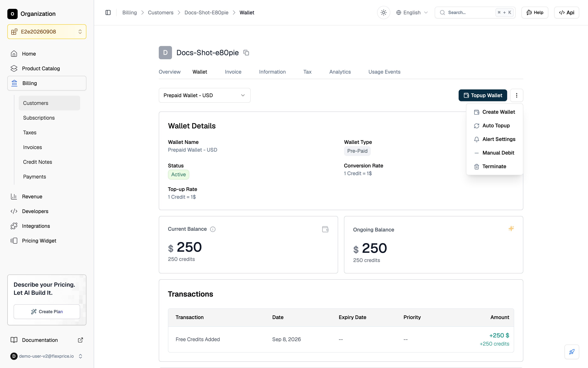This screenshot has width=588, height=368.
Task: Go to Customers breadcrumb link
Action: [x=160, y=12]
